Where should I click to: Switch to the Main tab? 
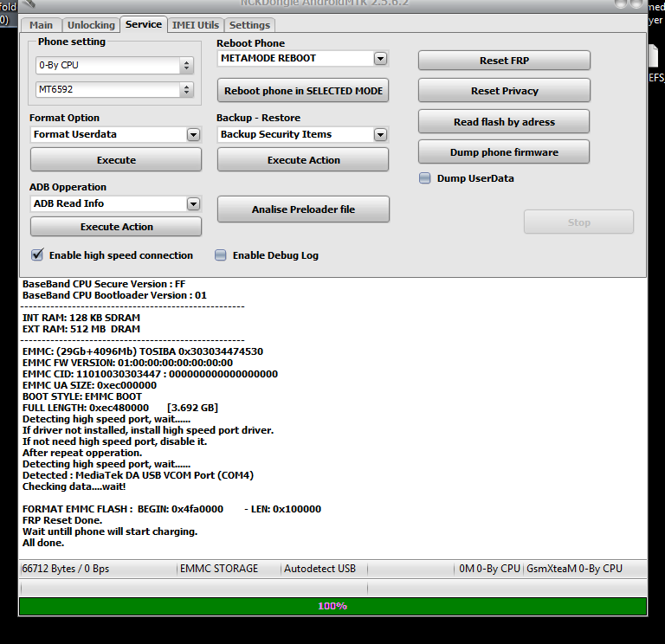coord(42,25)
